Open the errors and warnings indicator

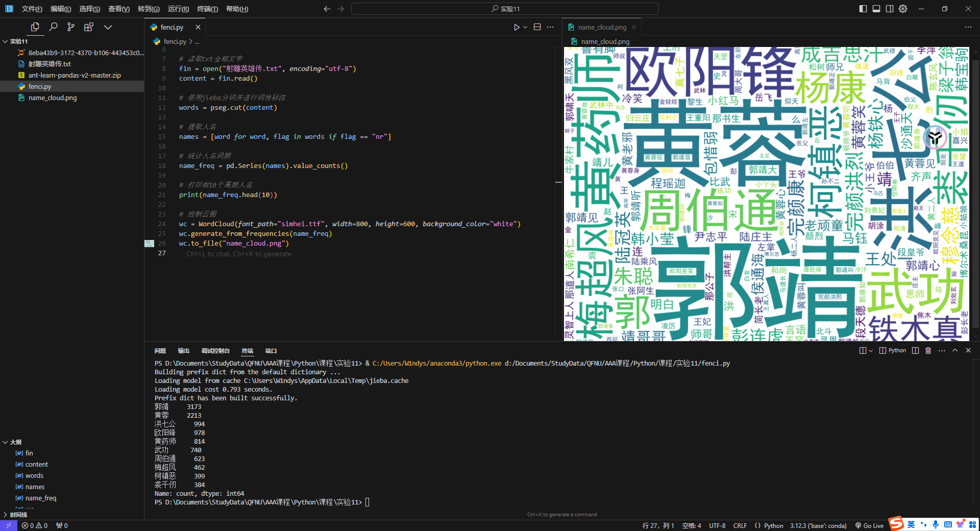click(35, 525)
